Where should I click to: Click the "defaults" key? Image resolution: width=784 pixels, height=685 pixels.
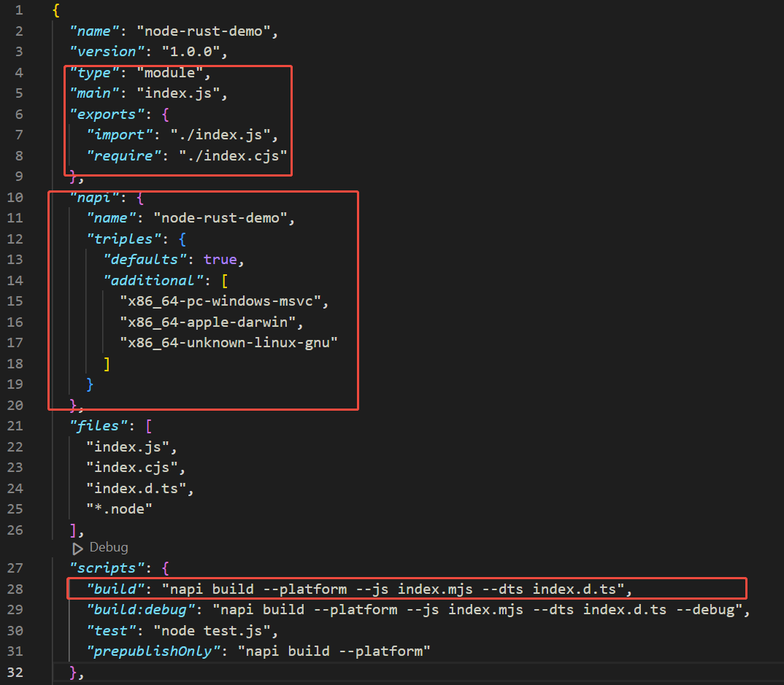145,259
